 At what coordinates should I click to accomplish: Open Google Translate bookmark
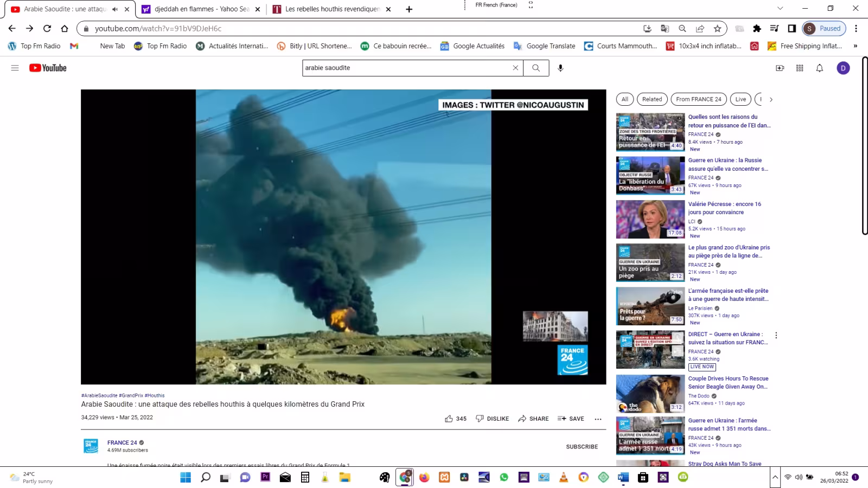545,46
